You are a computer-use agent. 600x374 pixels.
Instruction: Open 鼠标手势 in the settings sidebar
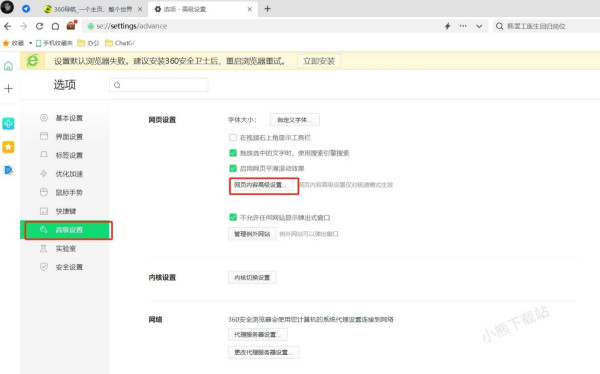click(x=65, y=192)
